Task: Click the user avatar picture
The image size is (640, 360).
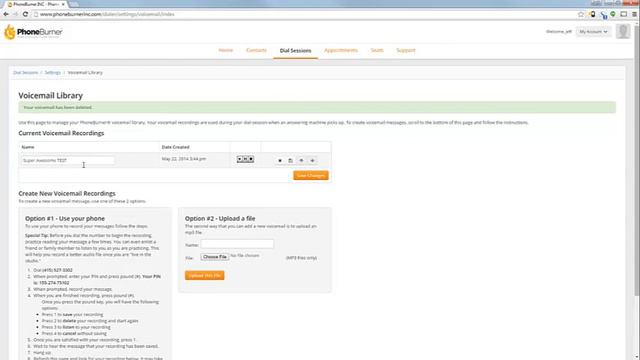Action: (623, 31)
